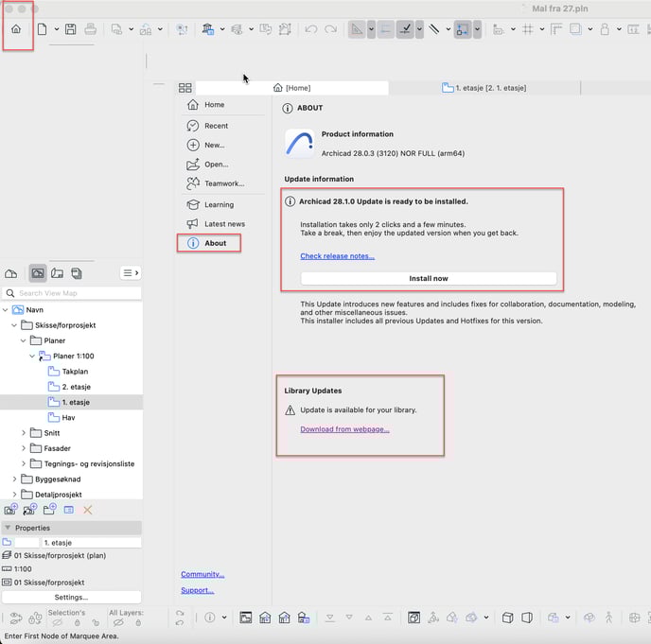Select Open... in Home sidebar

point(207,165)
